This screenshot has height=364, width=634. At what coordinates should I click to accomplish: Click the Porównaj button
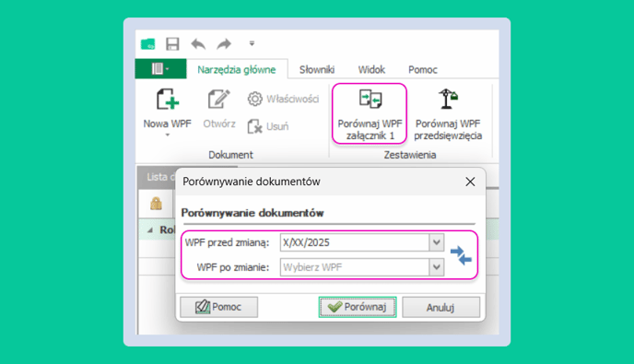(x=358, y=307)
